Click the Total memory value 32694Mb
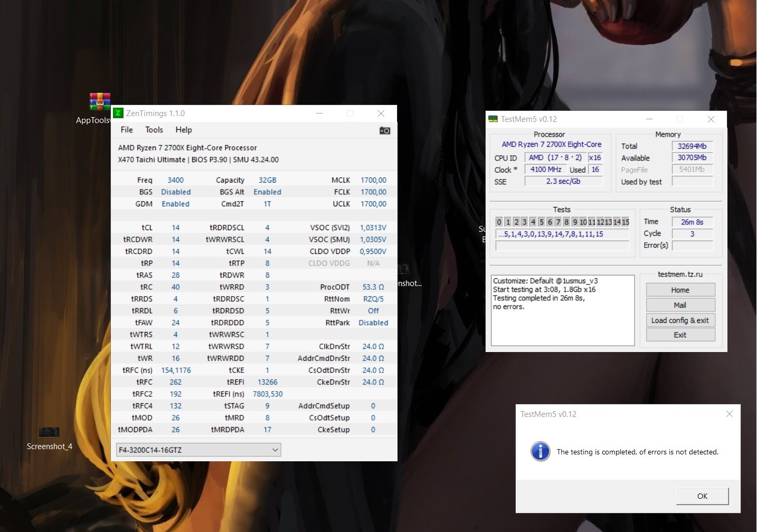The width and height of the screenshot is (757, 532). pyautogui.click(x=692, y=146)
